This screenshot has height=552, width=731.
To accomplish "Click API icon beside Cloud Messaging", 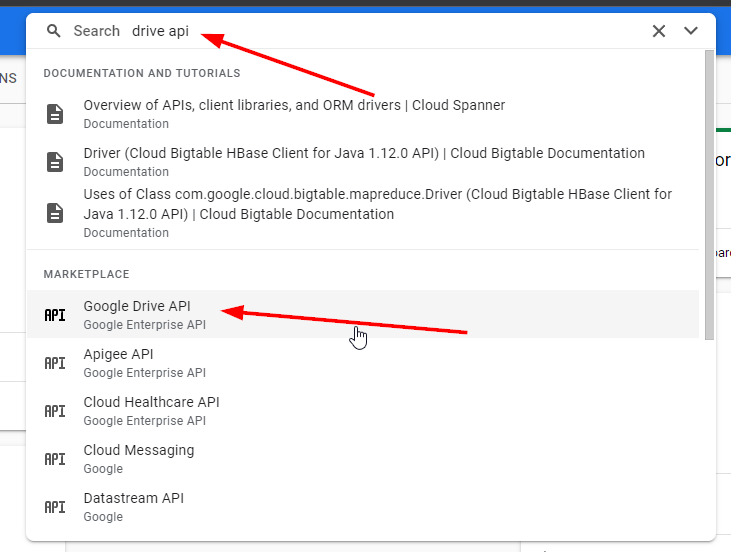I will coord(55,459).
